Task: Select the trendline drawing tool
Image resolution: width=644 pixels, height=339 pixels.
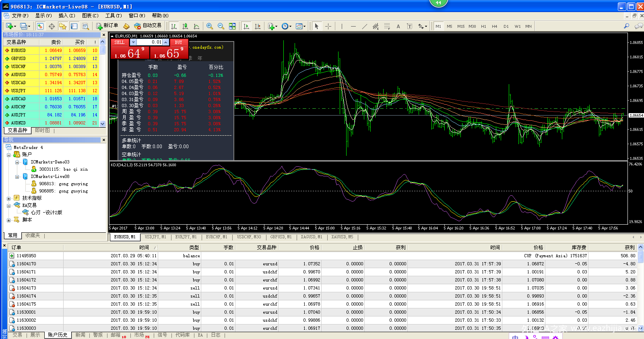Action: [x=364, y=26]
